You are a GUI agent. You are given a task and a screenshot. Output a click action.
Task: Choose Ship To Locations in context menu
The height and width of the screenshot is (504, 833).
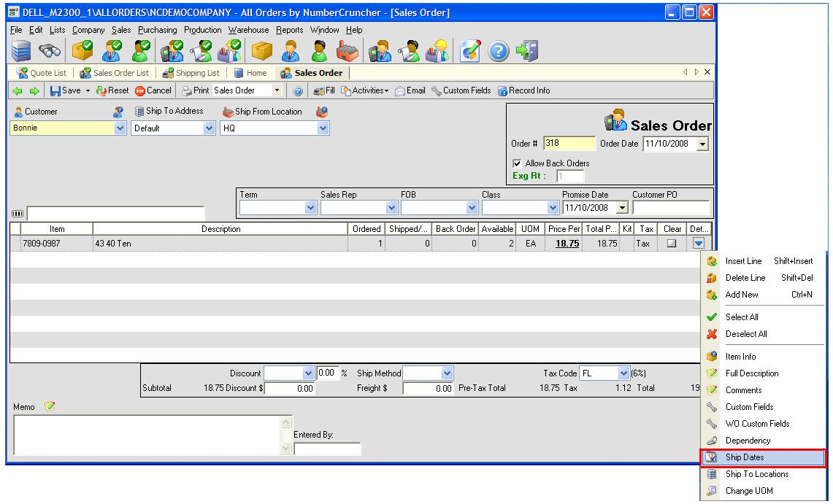click(x=764, y=474)
